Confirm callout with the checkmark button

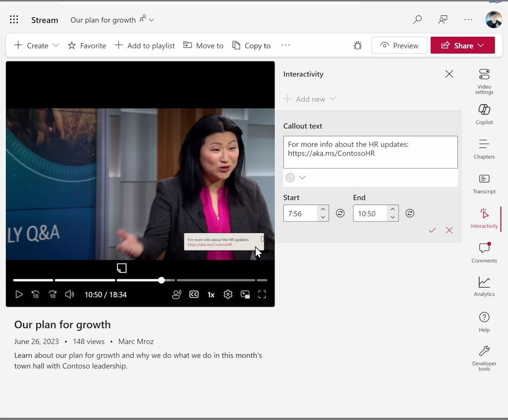[x=432, y=230]
